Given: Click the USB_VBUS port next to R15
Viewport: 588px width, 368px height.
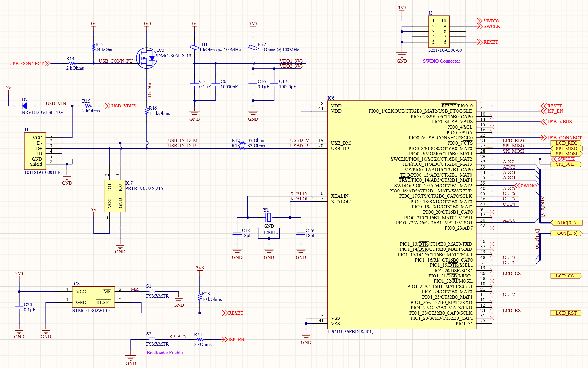Looking at the screenshot, I should pos(121,106).
